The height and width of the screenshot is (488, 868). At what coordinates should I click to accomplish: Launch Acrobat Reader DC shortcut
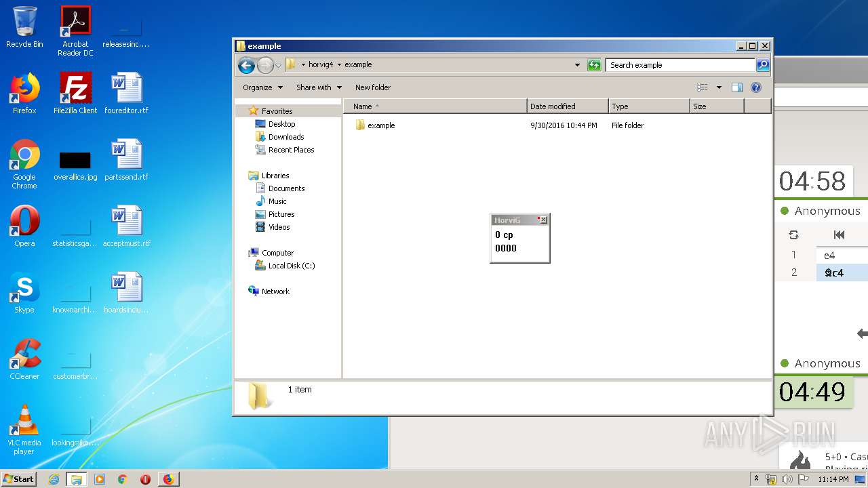[x=75, y=31]
